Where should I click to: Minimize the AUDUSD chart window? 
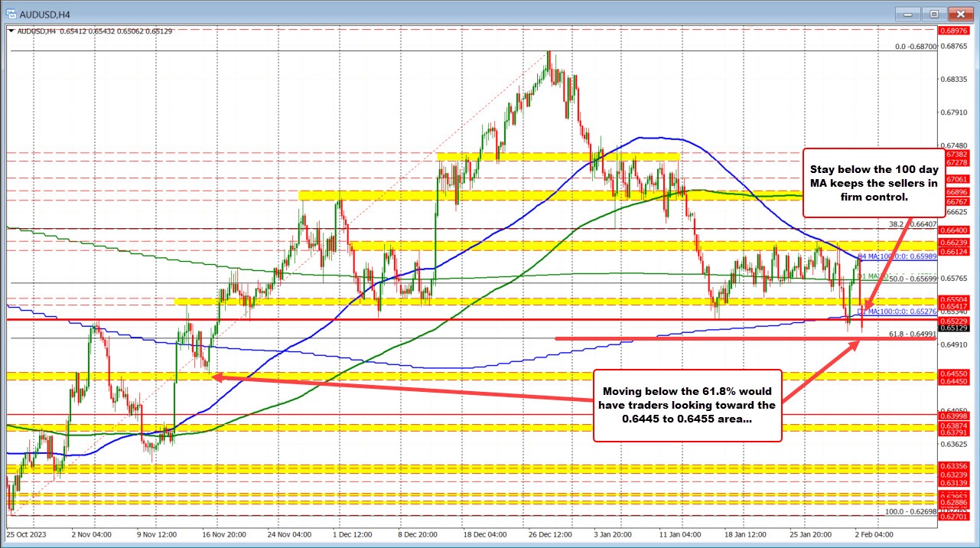pos(907,14)
